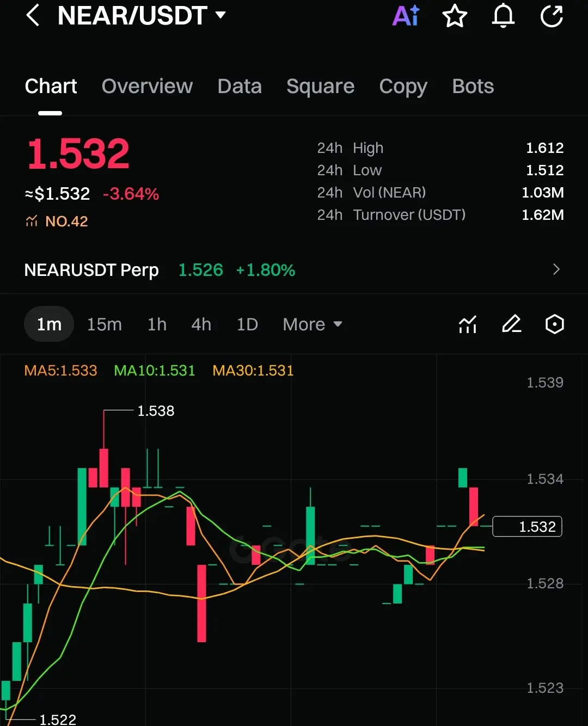This screenshot has height=726, width=588.
Task: Tap the 1.534 price axis label
Action: 545,479
